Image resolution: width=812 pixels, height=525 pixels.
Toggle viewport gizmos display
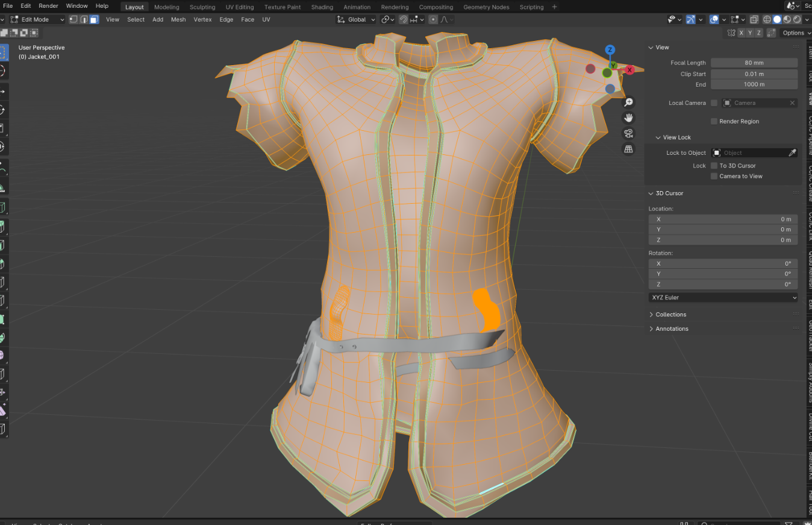click(x=691, y=19)
